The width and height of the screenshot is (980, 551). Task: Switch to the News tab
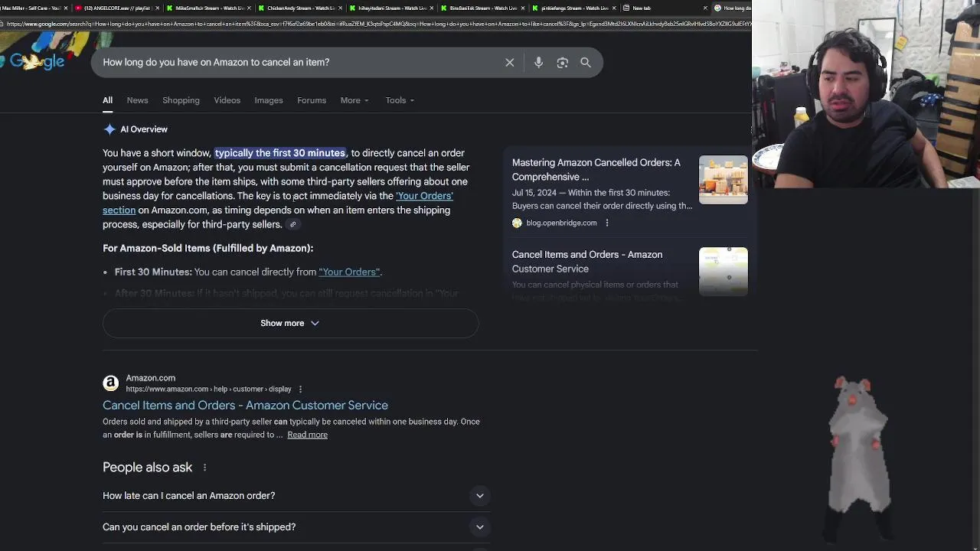pos(137,100)
